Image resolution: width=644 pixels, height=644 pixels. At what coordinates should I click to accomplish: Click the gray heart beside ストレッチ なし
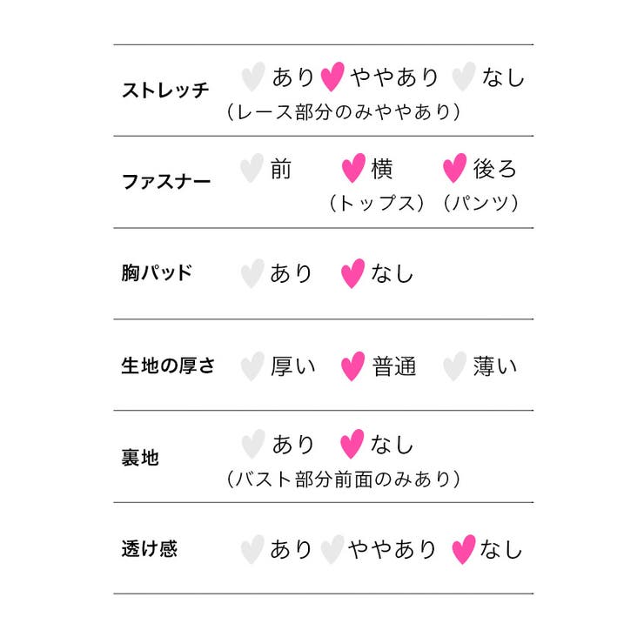pyautogui.click(x=464, y=77)
